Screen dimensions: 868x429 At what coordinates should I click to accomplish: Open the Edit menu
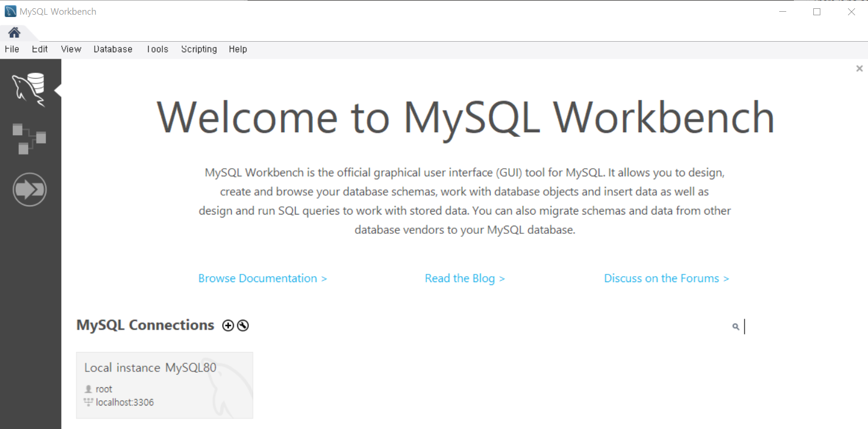(x=39, y=49)
